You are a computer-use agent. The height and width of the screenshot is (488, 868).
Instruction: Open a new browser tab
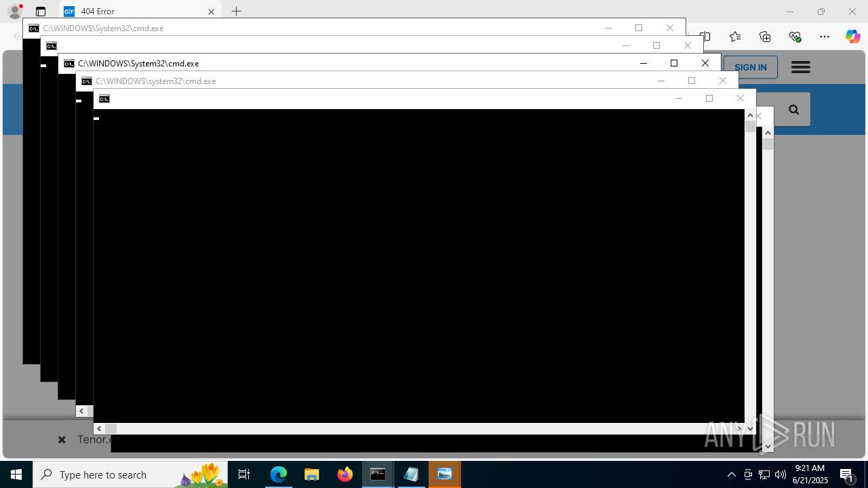236,12
